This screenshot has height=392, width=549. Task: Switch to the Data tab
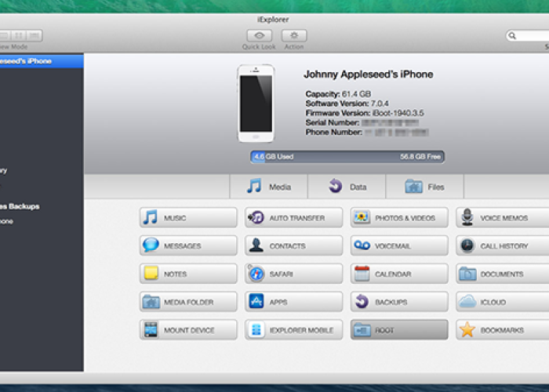[x=347, y=187]
